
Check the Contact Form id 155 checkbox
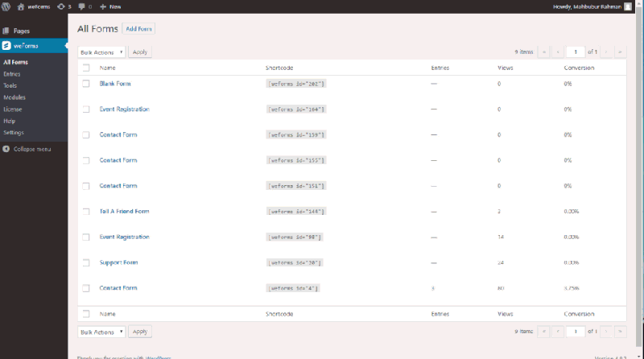[x=86, y=160]
